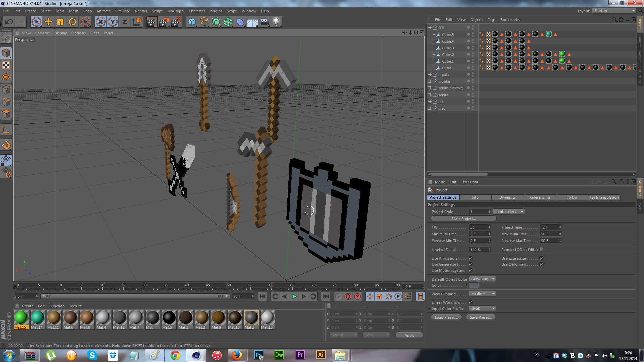Select the Live Selection tool

tap(36, 22)
